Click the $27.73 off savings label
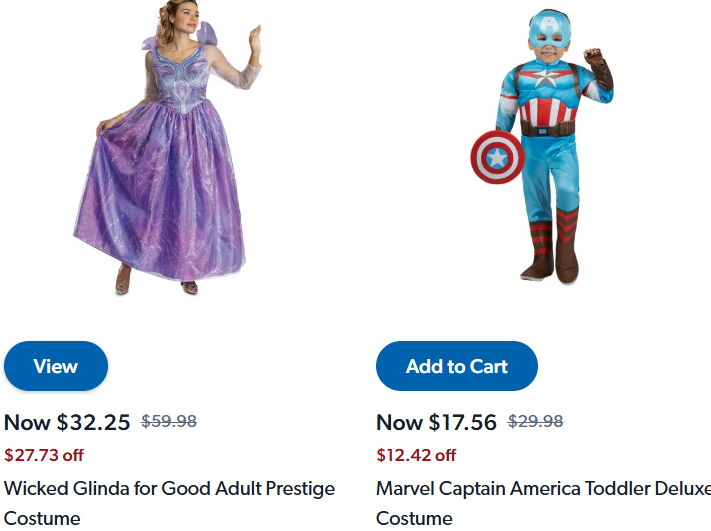 coord(44,455)
